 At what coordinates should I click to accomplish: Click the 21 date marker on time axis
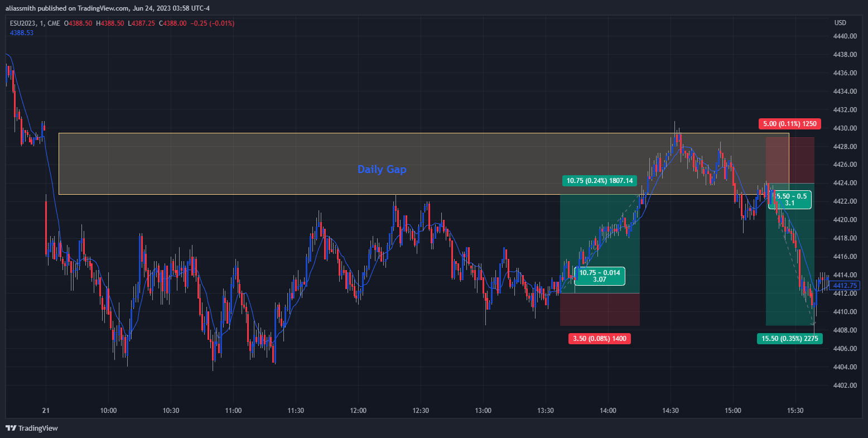pos(46,411)
